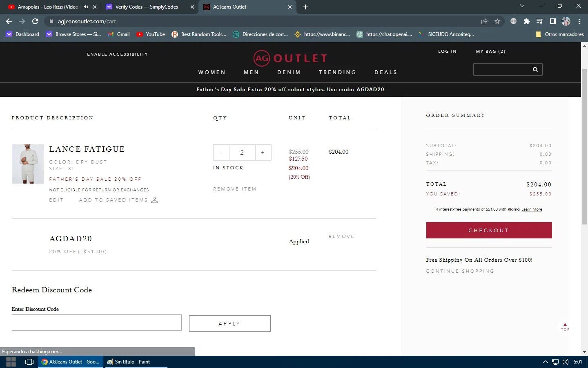Image resolution: width=588 pixels, height=368 pixels.
Task: Click the address bar URL
Action: coord(87,21)
